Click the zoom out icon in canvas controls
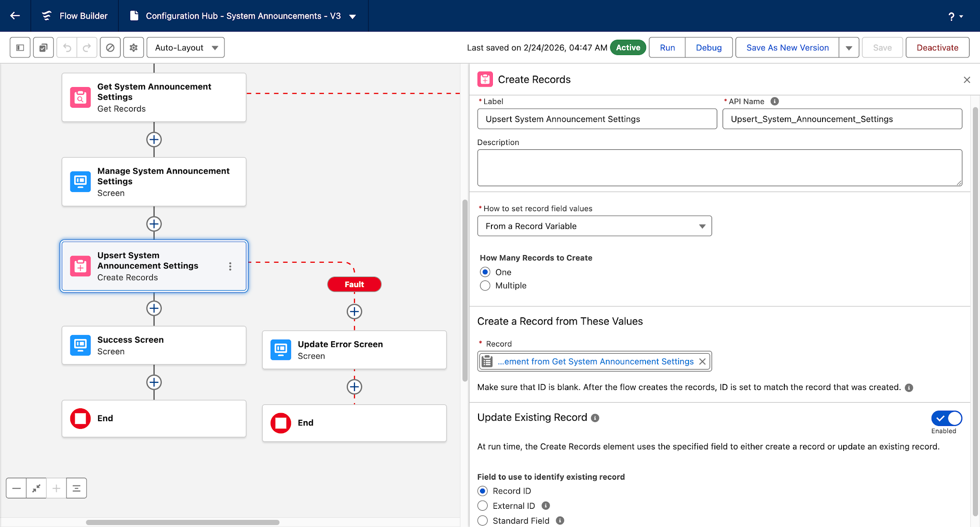This screenshot has width=980, height=527. [16, 488]
